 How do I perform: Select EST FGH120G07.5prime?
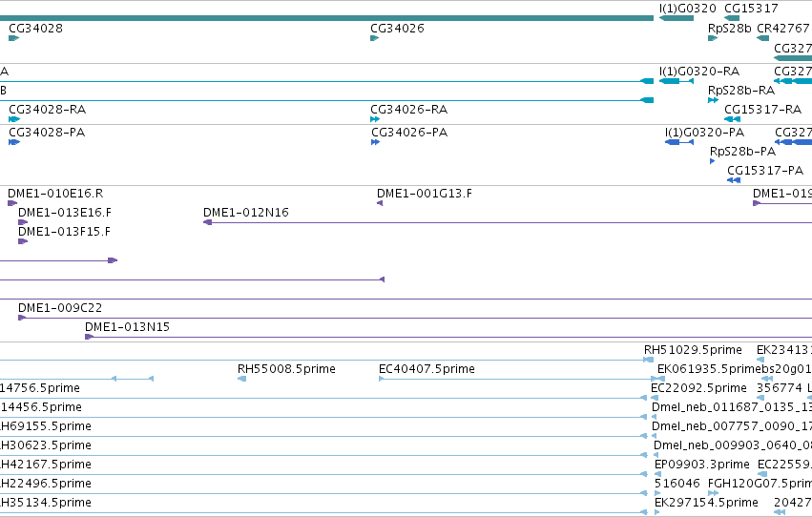pyautogui.click(x=760, y=484)
